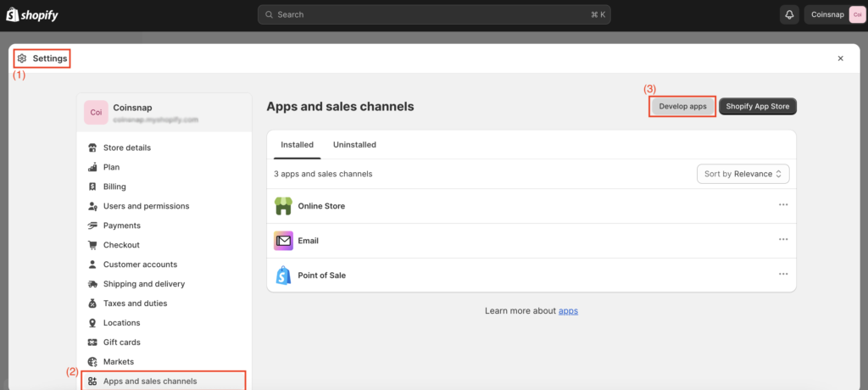
Task: Open the Shopify App Store button
Action: (758, 107)
